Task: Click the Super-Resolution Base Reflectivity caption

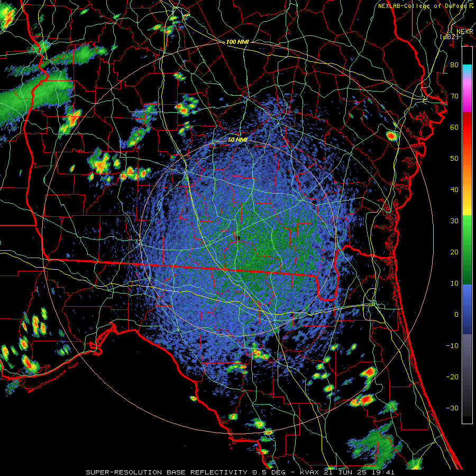Action: click(240, 472)
